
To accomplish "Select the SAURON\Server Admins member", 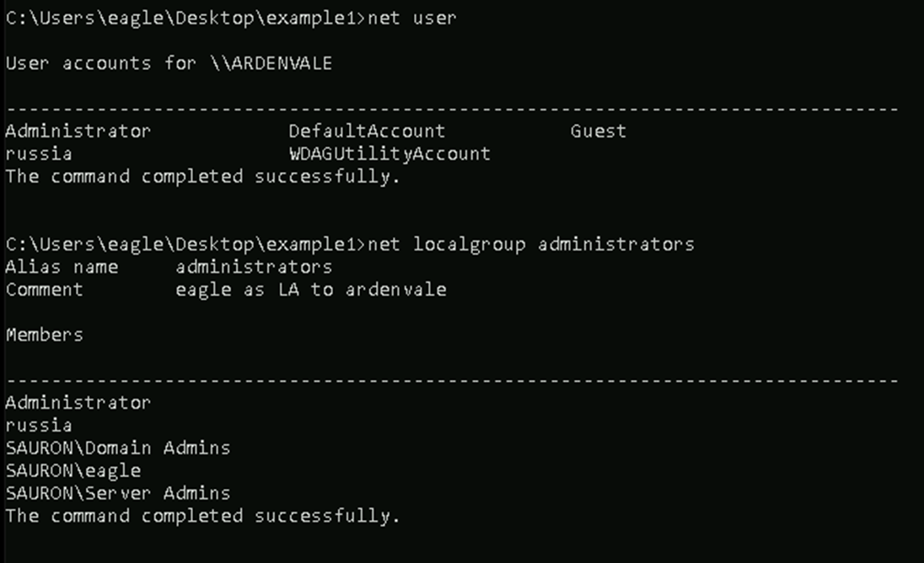I will click(x=117, y=493).
